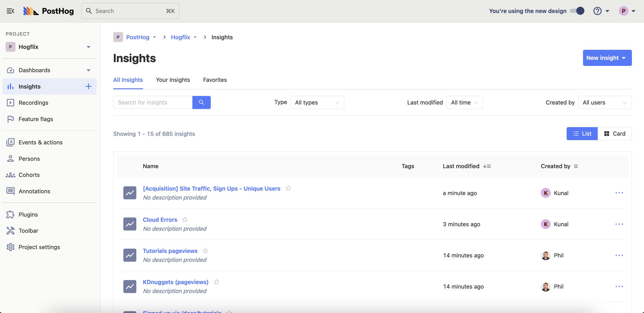Open Feature flags page
The image size is (644, 313).
[50, 119]
